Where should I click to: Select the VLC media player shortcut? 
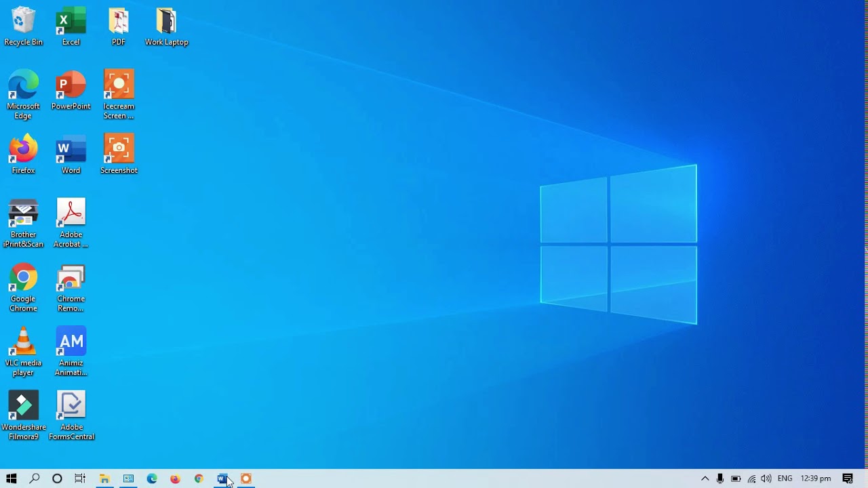tap(23, 352)
